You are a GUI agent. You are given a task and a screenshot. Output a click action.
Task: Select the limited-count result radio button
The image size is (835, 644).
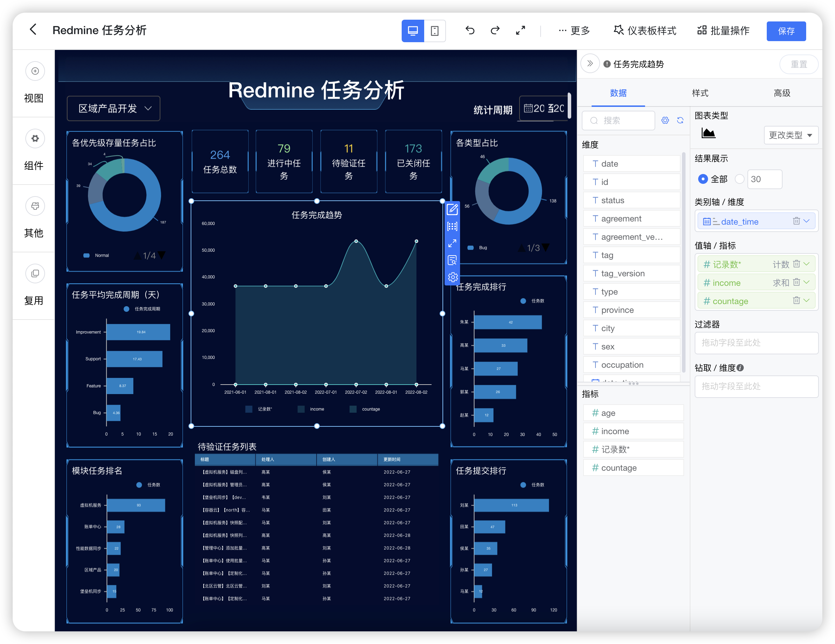(x=739, y=179)
